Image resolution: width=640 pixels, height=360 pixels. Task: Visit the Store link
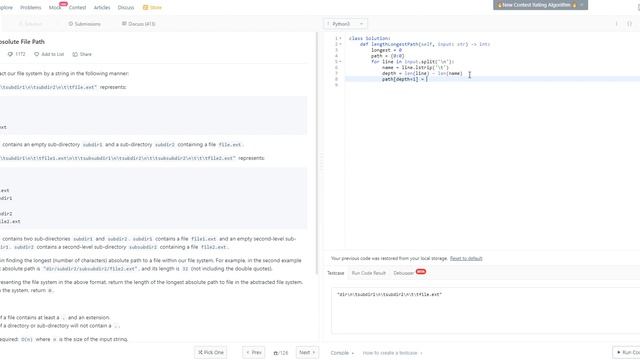(156, 7)
